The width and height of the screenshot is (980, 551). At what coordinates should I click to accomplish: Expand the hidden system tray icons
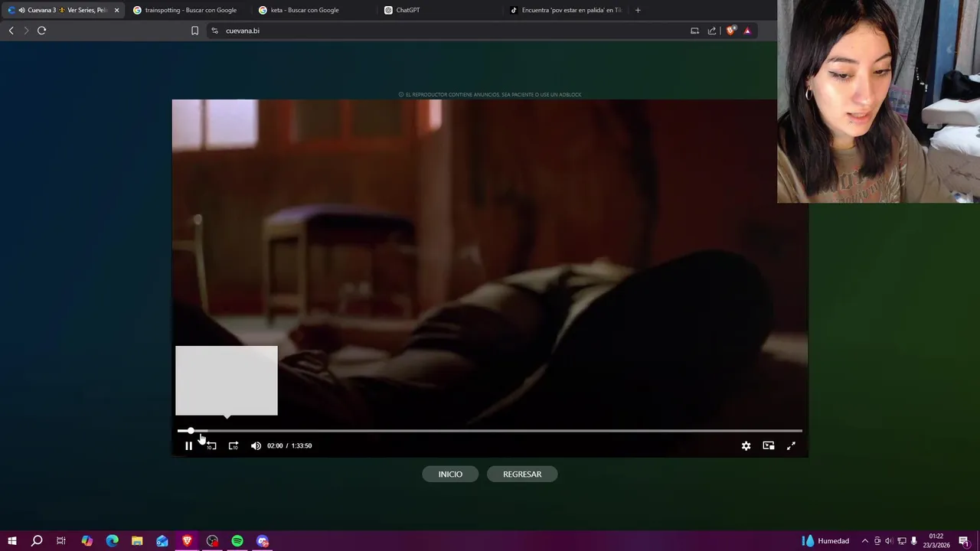click(x=864, y=541)
